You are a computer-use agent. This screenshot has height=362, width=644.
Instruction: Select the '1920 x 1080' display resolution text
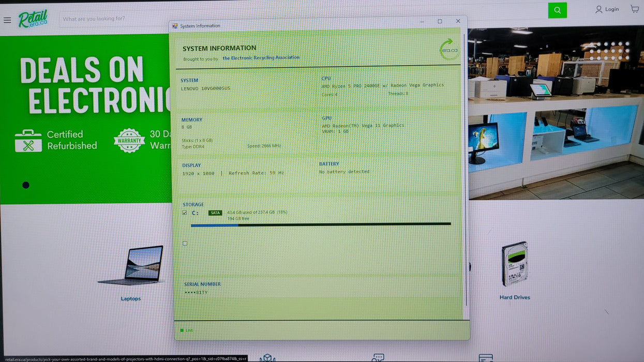point(198,173)
